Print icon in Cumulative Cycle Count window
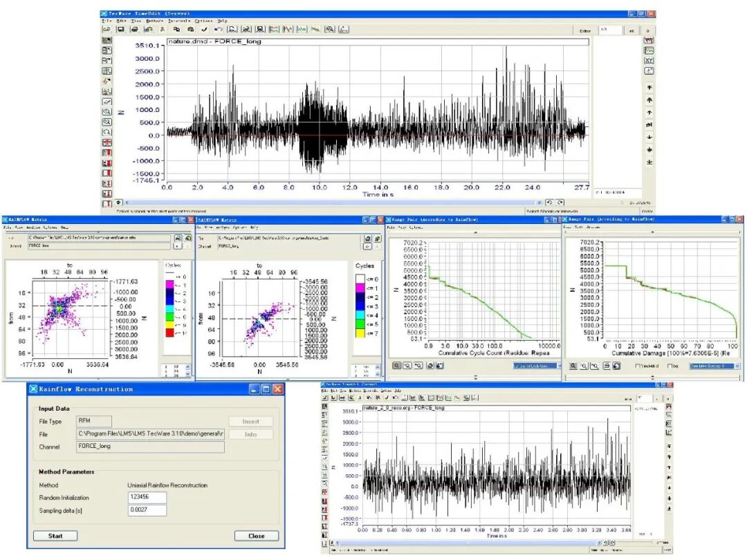This screenshot has height=560, width=747. point(430,366)
